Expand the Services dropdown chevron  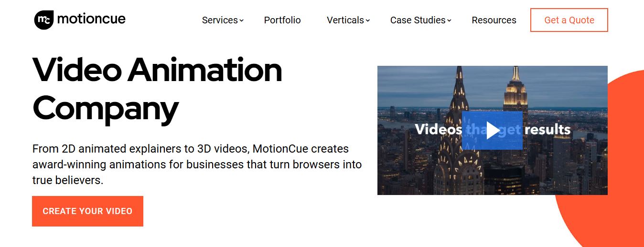click(241, 21)
